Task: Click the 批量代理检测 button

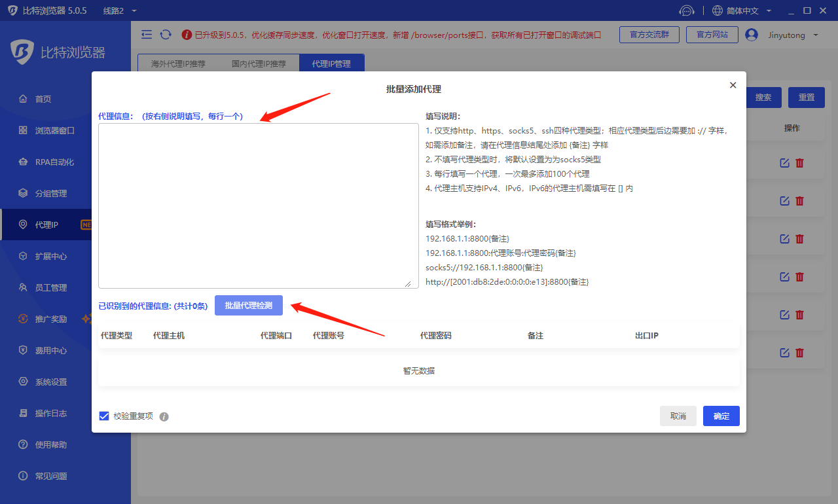Action: coord(248,306)
